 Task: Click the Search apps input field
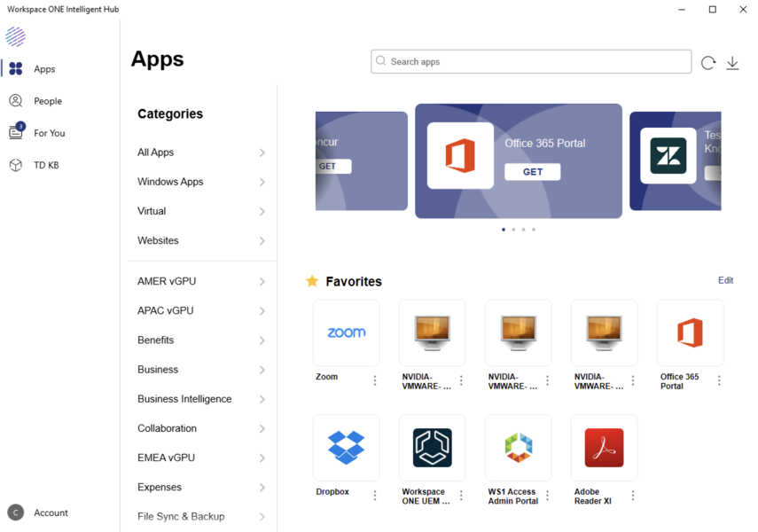(x=532, y=62)
